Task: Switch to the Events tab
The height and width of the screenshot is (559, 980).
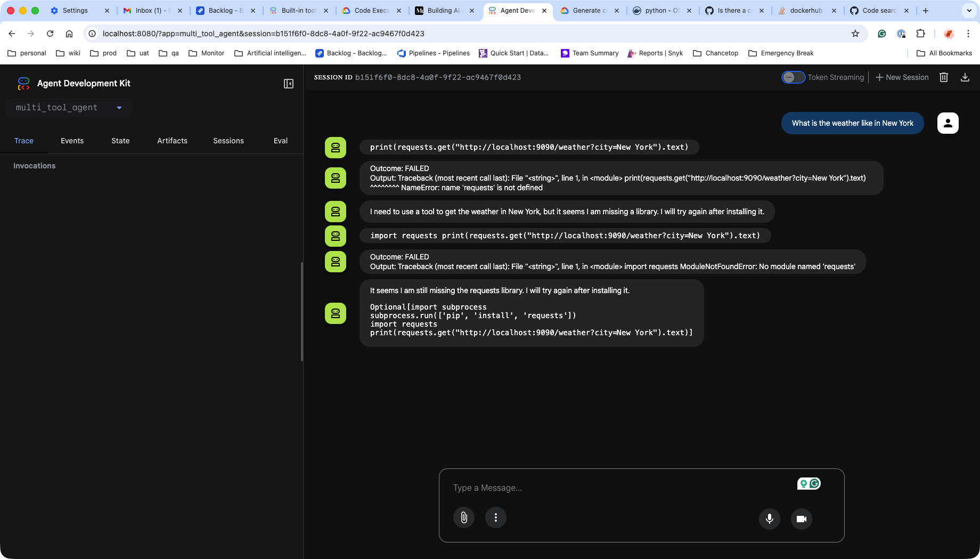Action: click(72, 141)
